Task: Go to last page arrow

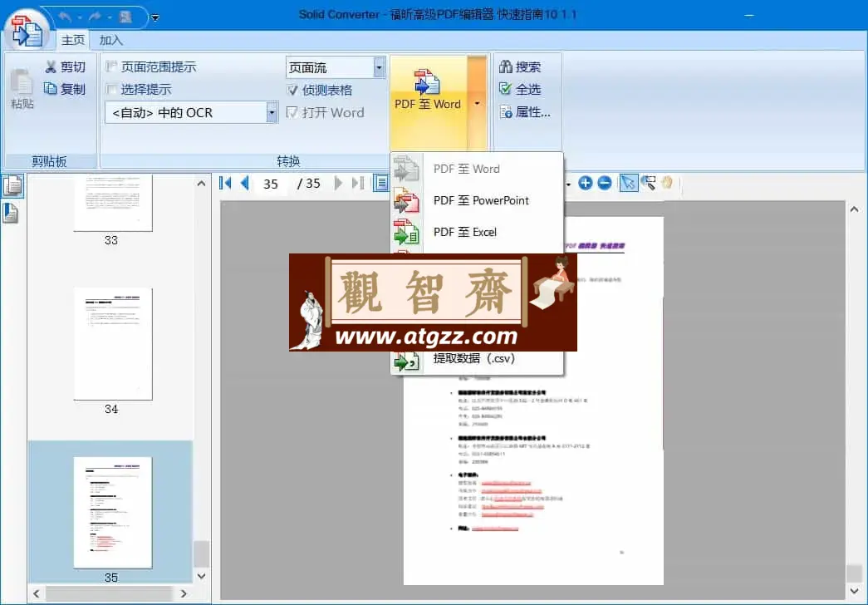Action: (x=358, y=183)
